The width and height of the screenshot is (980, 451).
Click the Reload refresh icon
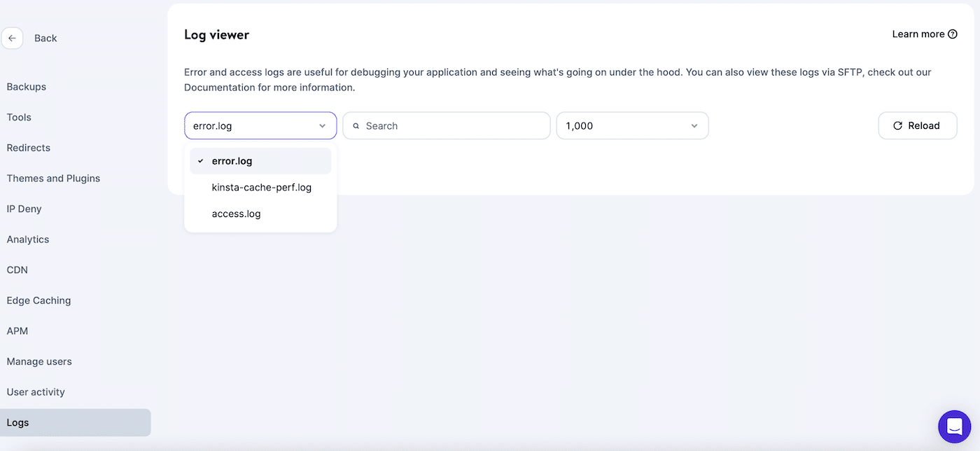coord(898,125)
